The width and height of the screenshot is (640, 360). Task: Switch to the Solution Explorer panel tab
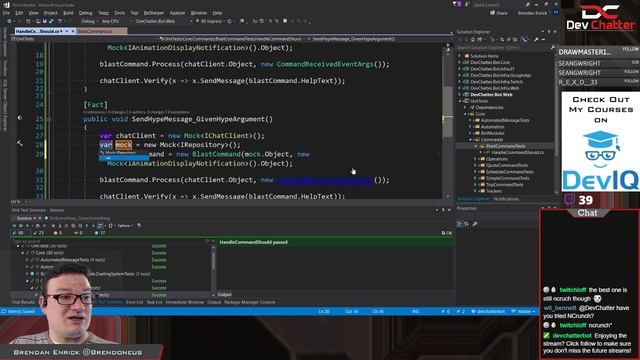[x=473, y=199]
